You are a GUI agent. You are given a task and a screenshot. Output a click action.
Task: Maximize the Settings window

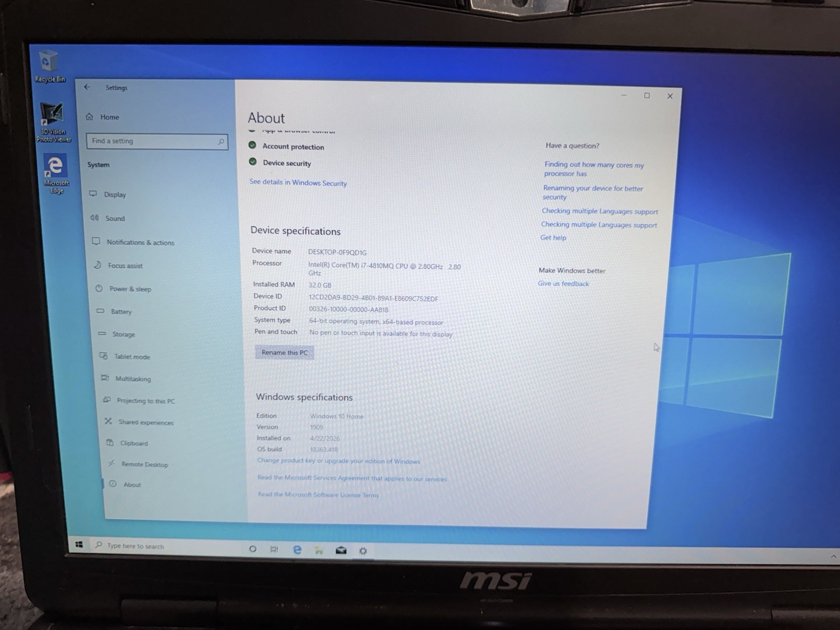(647, 96)
